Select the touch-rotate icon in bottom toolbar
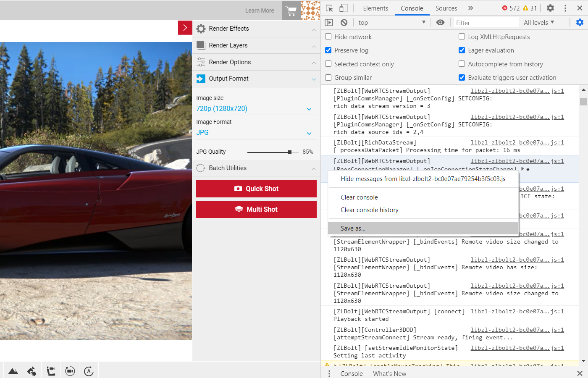 coord(32,371)
